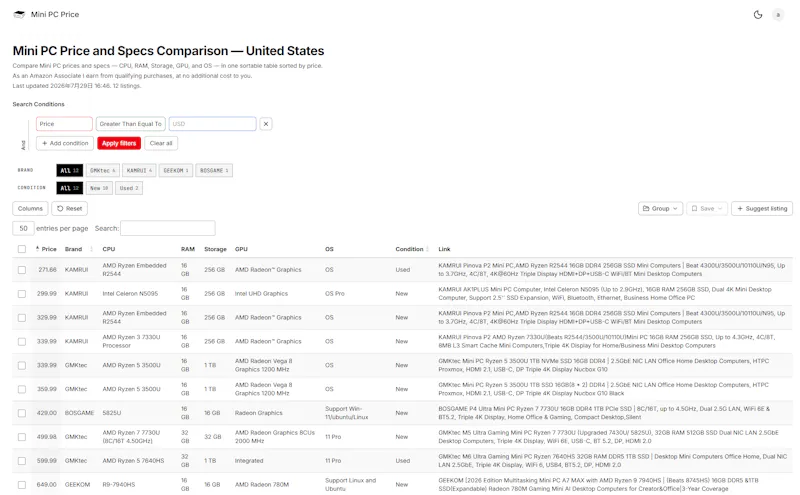Open the user avatar menu
This screenshot has height=495, width=800.
pyautogui.click(x=778, y=15)
